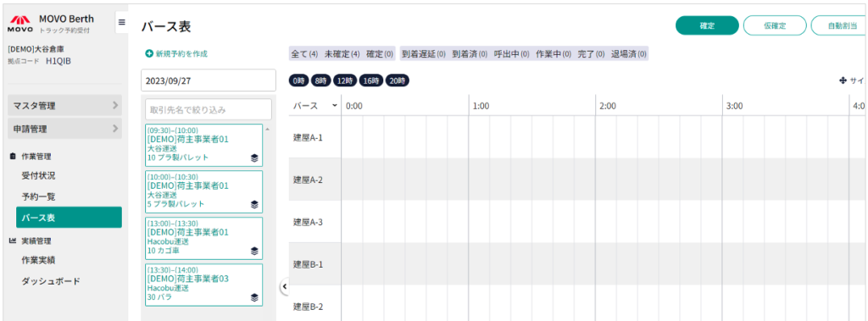Click the 仮確定 button
The image size is (868, 321).
coord(775,25)
